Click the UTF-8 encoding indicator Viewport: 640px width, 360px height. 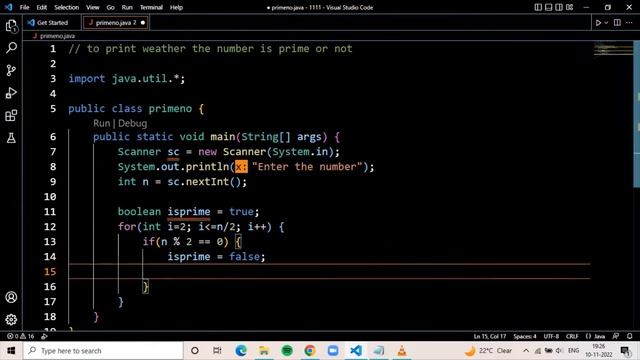(x=551, y=336)
